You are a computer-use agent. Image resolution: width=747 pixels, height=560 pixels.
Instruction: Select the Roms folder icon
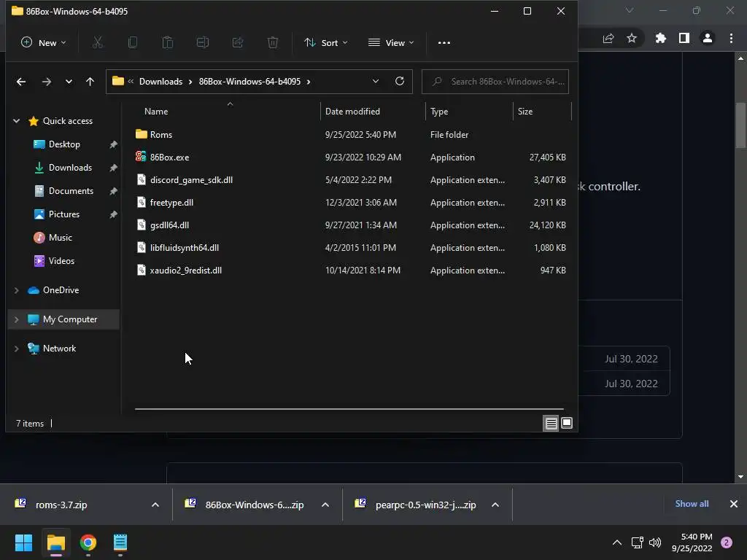[x=141, y=134]
